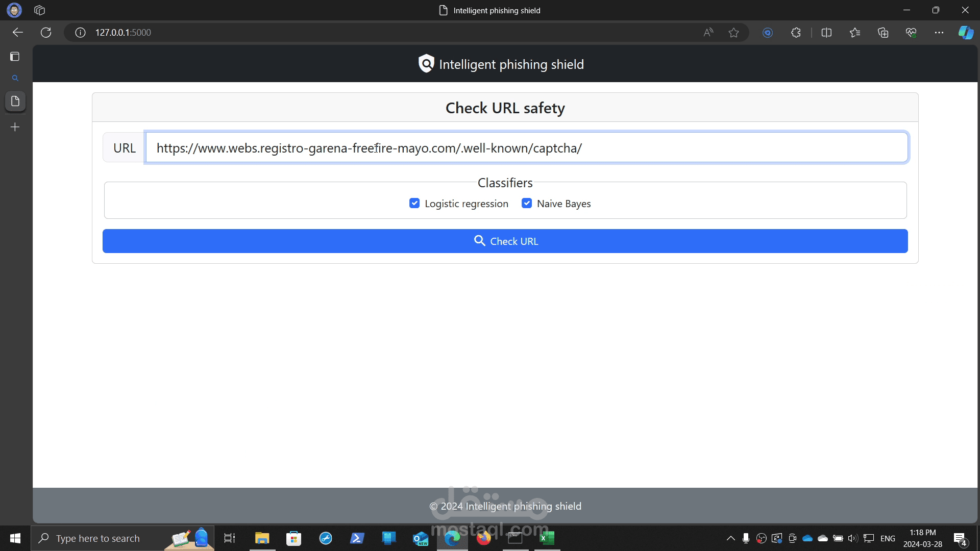The height and width of the screenshot is (551, 980).
Task: Add page to favorites star icon
Action: point(733,33)
